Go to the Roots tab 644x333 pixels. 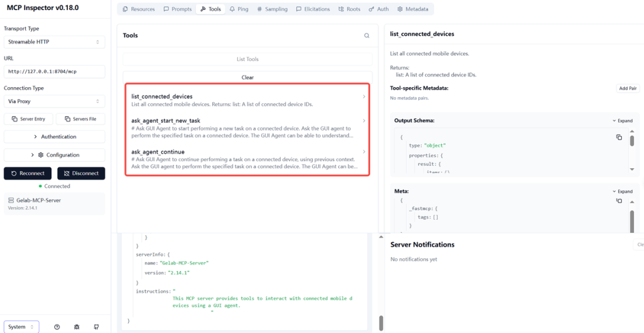[x=349, y=9]
